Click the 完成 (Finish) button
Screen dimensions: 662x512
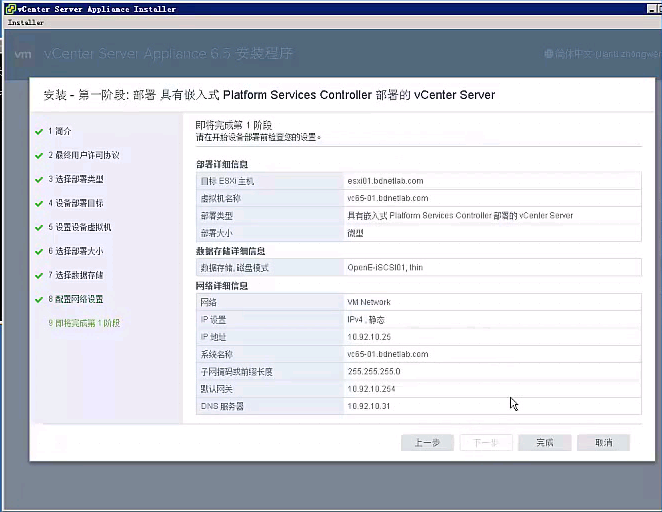(x=545, y=442)
